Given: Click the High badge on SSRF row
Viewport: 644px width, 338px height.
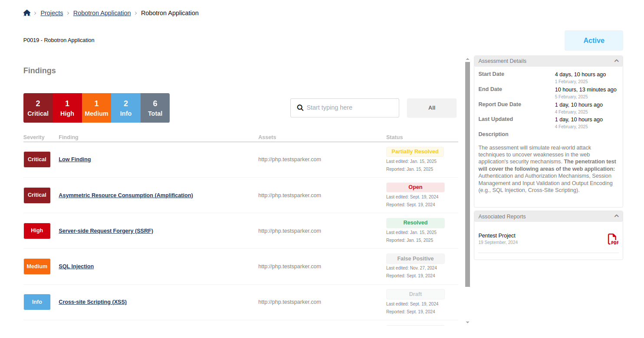Looking at the screenshot, I should [x=37, y=231].
